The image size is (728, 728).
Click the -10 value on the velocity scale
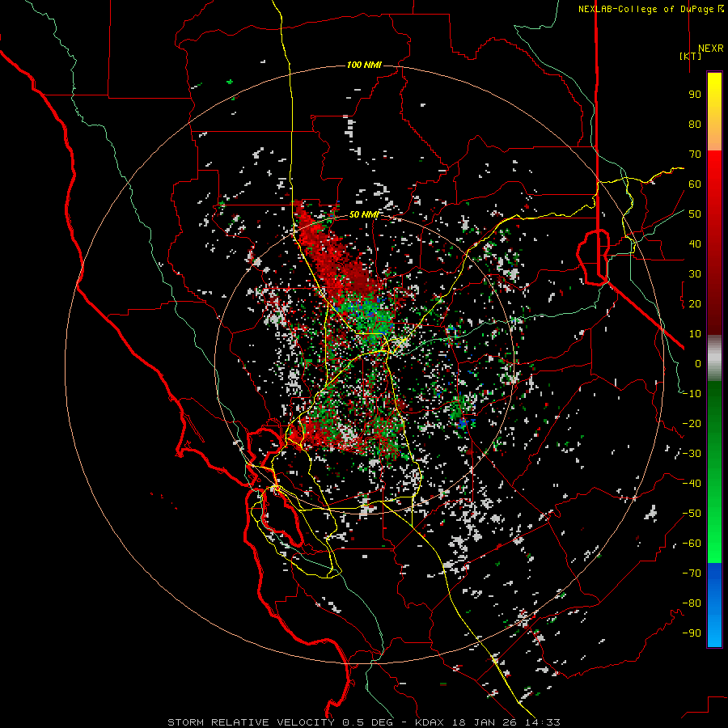click(x=692, y=394)
